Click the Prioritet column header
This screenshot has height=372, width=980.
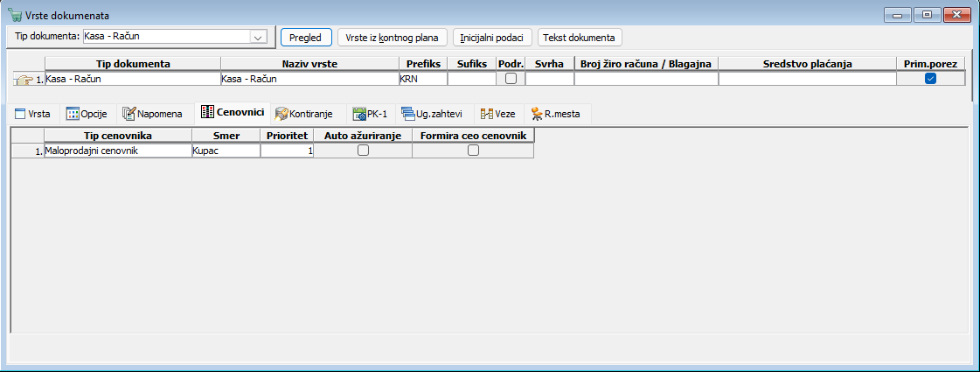coord(287,135)
